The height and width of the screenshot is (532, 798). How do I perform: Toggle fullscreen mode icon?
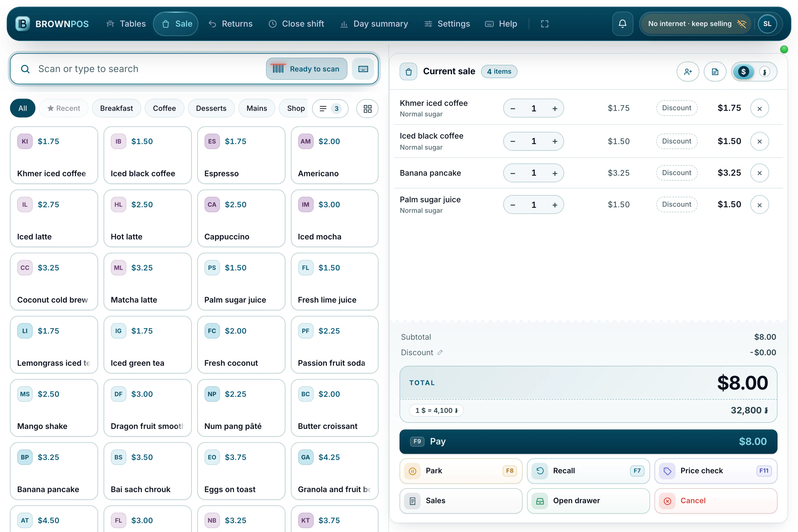click(x=544, y=24)
